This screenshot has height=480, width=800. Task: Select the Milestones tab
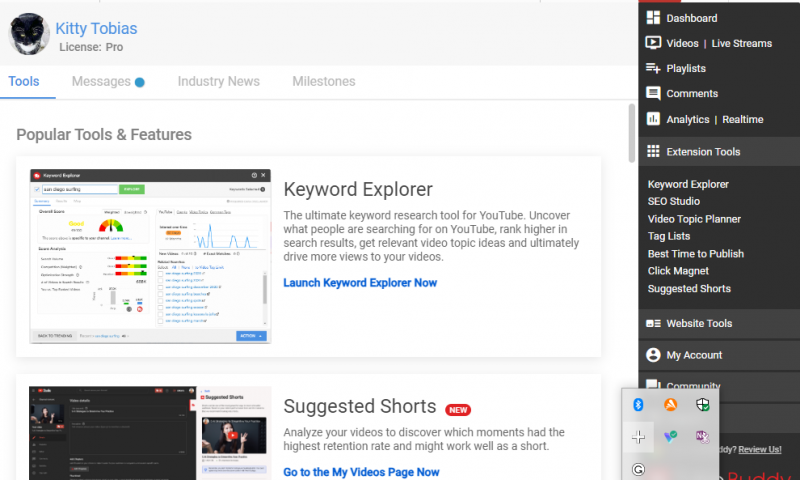pyautogui.click(x=323, y=82)
